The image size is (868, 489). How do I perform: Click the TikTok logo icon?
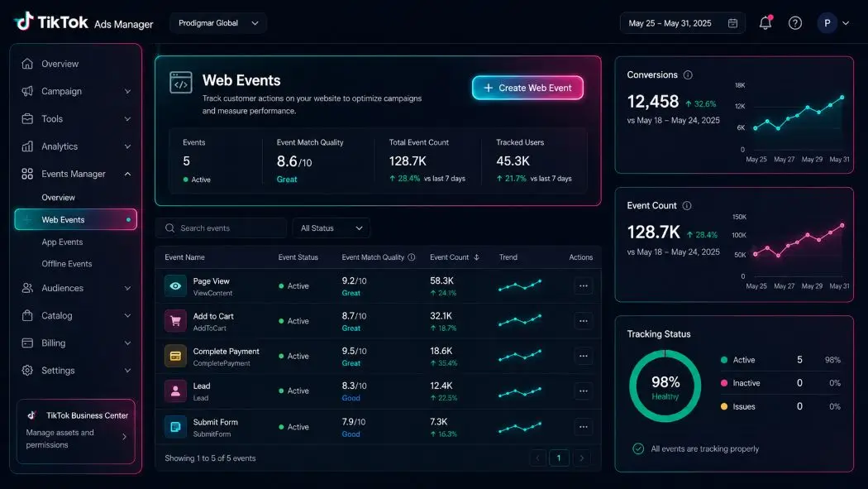(24, 22)
